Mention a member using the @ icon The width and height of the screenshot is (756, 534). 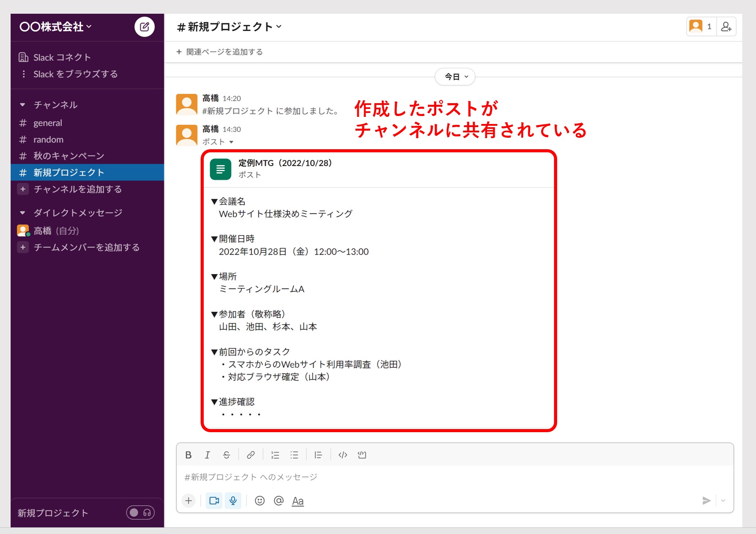(279, 501)
